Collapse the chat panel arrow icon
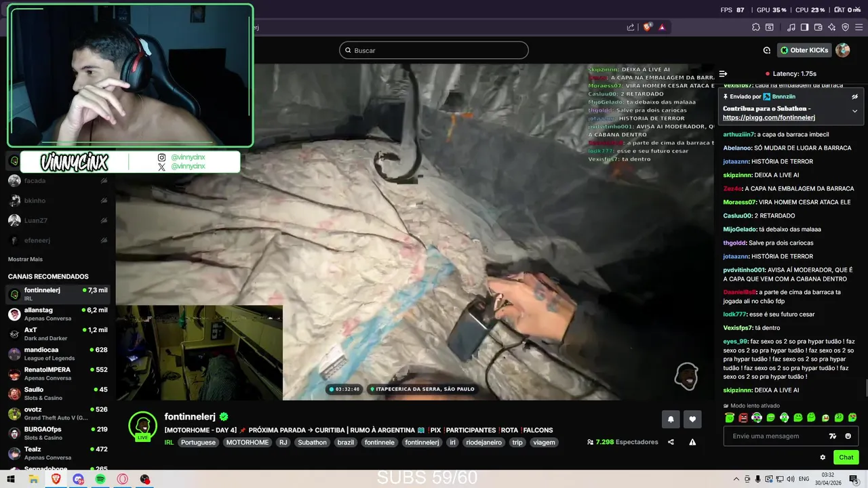 coord(723,74)
